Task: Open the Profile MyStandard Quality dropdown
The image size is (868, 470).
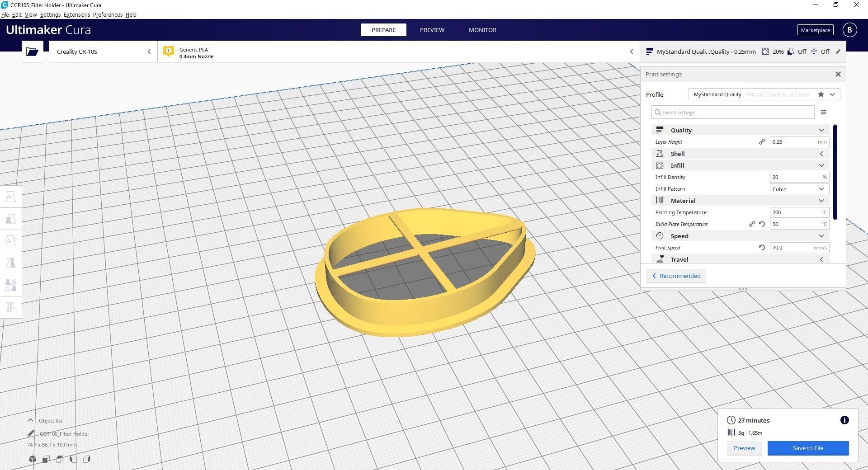Action: point(764,94)
